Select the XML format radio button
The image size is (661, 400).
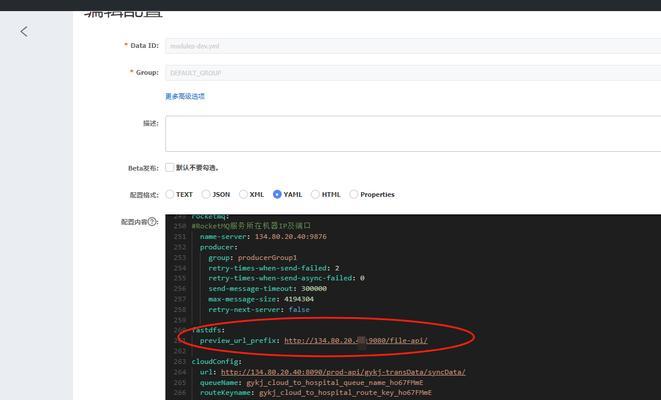[x=243, y=194]
